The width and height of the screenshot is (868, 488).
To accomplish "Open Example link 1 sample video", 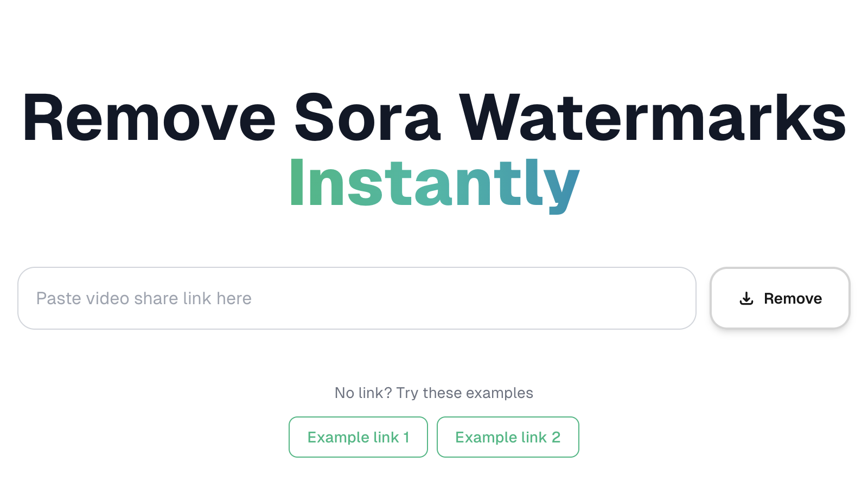I will coord(358,437).
